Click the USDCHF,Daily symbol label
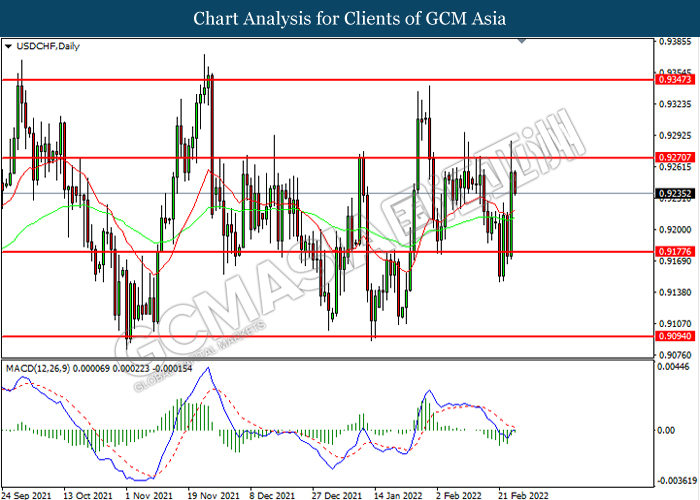700x500 pixels. click(48, 46)
